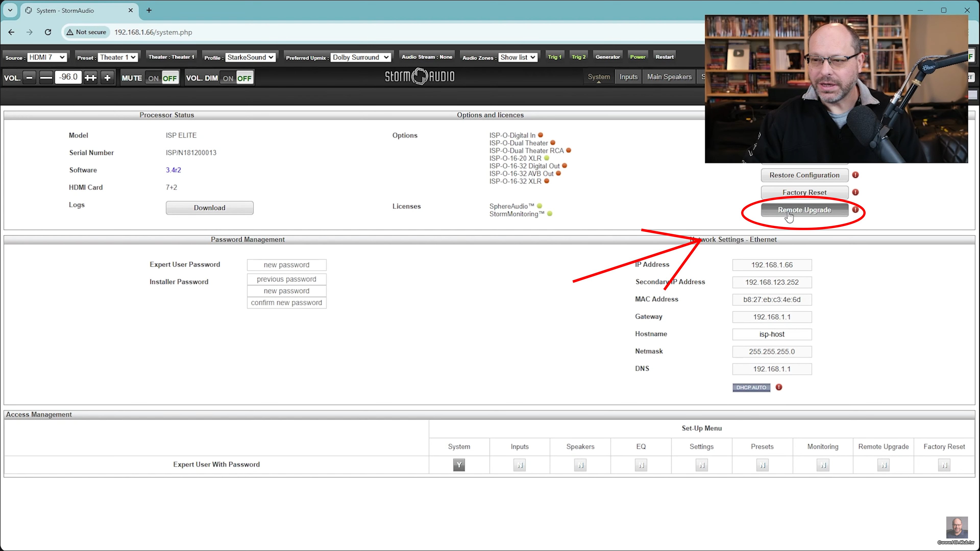Open Preferred Upmix dropdown showing Dolby Surround

[361, 57]
